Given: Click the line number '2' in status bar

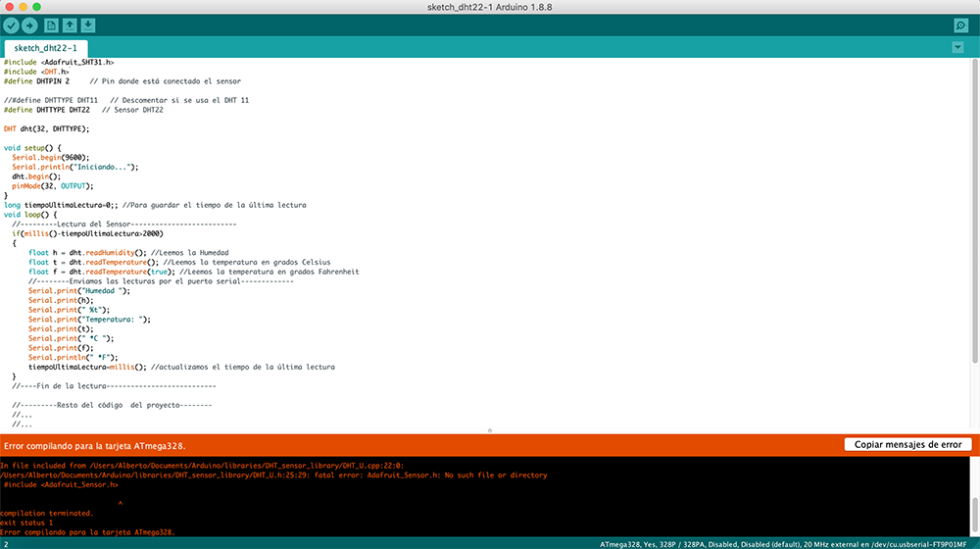Looking at the screenshot, I should [6, 545].
